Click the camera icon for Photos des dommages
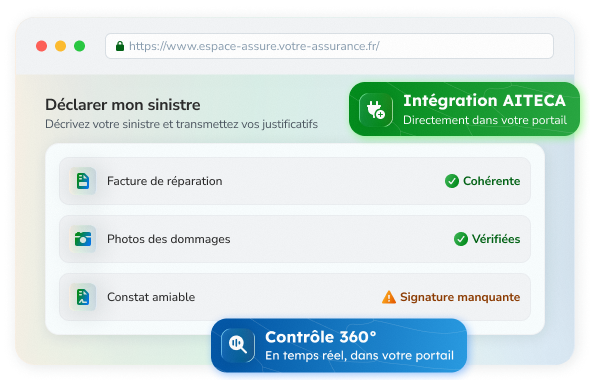This screenshot has width=590, height=380. [x=83, y=239]
